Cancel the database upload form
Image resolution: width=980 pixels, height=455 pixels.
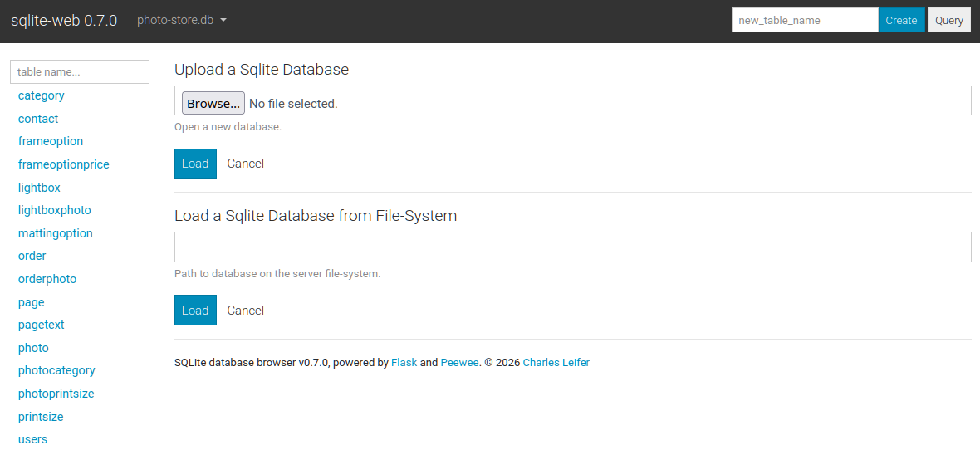pos(245,164)
